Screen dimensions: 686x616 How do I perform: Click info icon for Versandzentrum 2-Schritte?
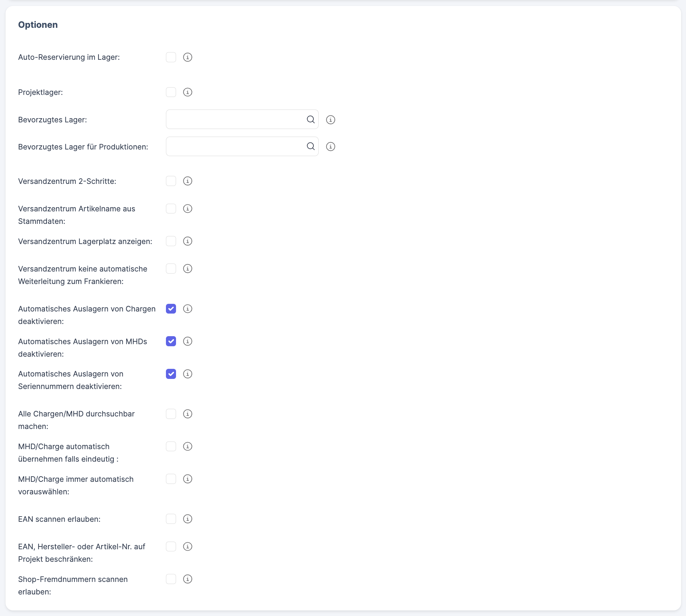[x=188, y=181]
